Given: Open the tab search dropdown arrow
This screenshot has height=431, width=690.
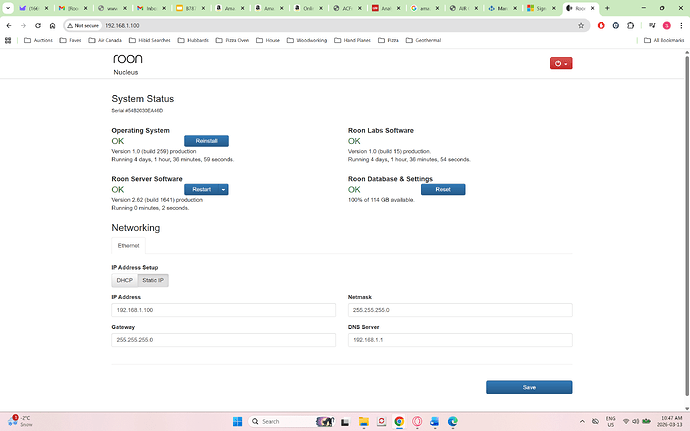Looking at the screenshot, I should [8, 8].
